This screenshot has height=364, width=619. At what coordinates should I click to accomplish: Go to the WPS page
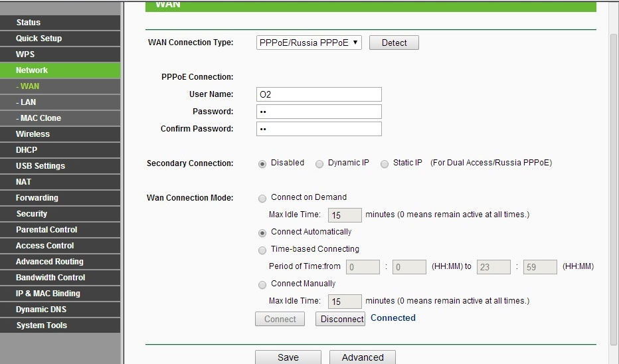coord(60,54)
